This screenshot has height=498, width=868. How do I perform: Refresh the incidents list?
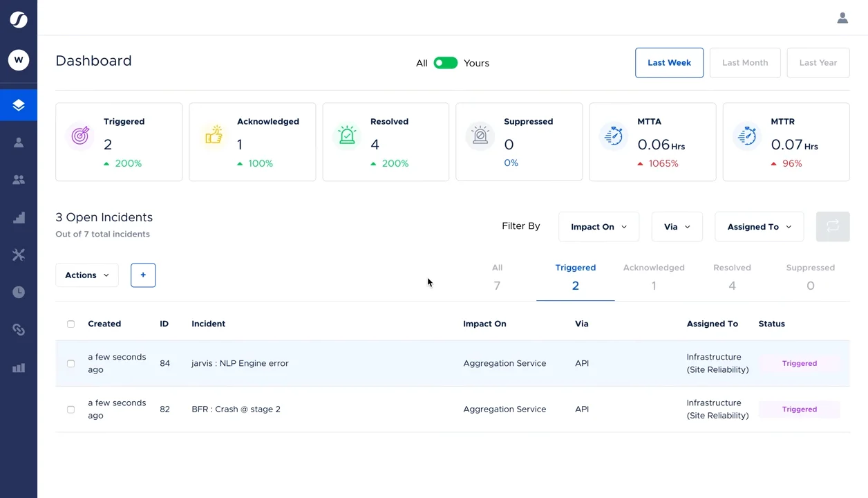(x=832, y=226)
